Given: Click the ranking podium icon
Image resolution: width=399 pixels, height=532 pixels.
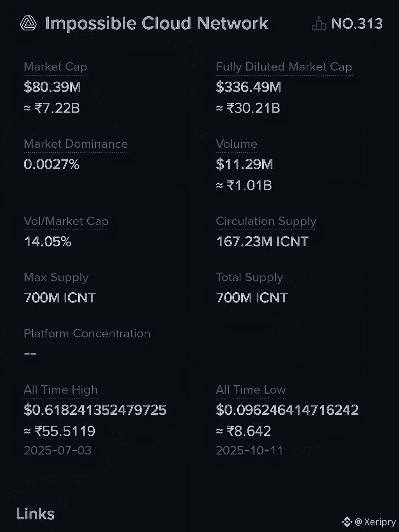Looking at the screenshot, I should click(319, 23).
